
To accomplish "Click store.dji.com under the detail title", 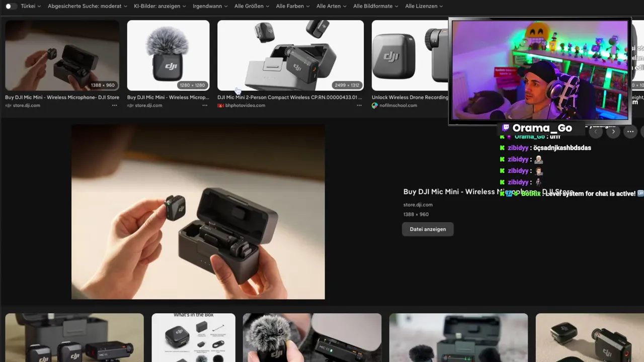I will point(418,205).
